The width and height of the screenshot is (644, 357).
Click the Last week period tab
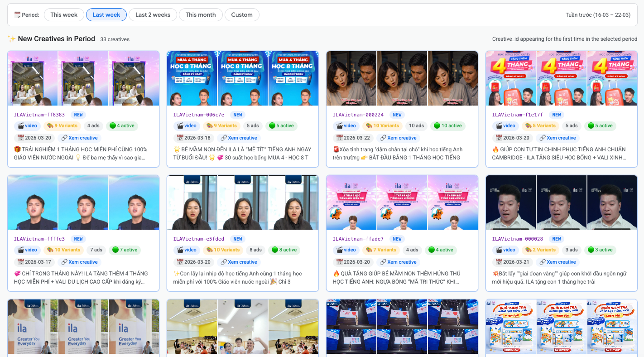106,14
